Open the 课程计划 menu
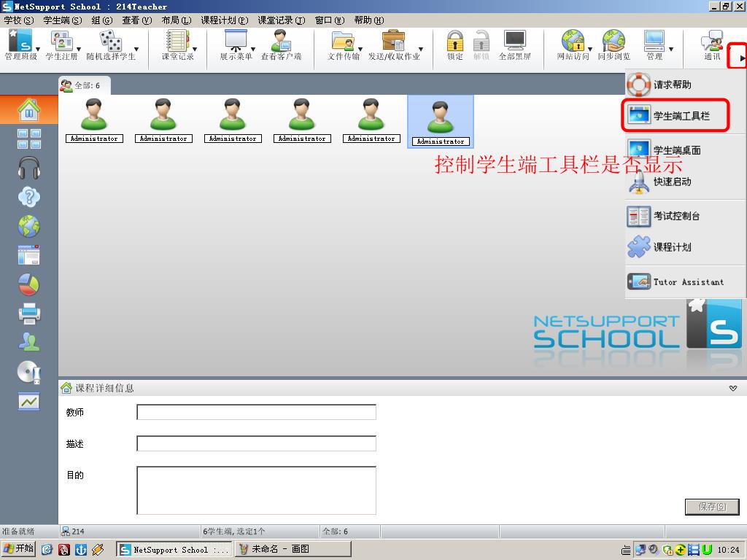 pyautogui.click(x=225, y=20)
